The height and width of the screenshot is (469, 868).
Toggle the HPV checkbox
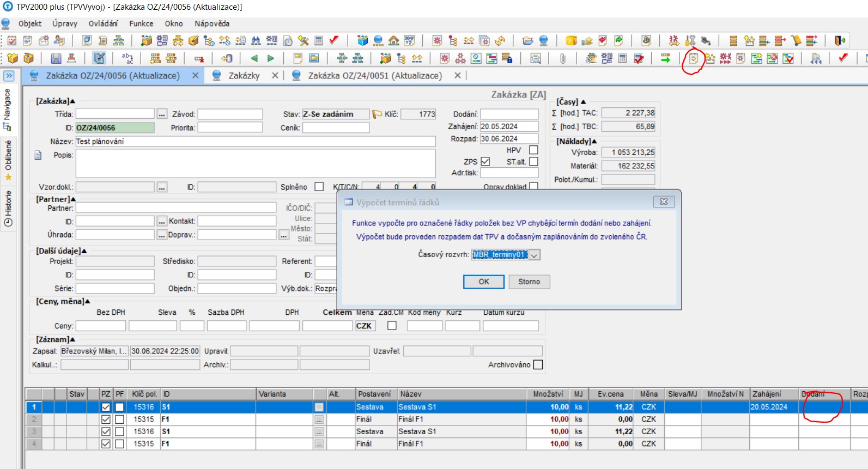533,150
